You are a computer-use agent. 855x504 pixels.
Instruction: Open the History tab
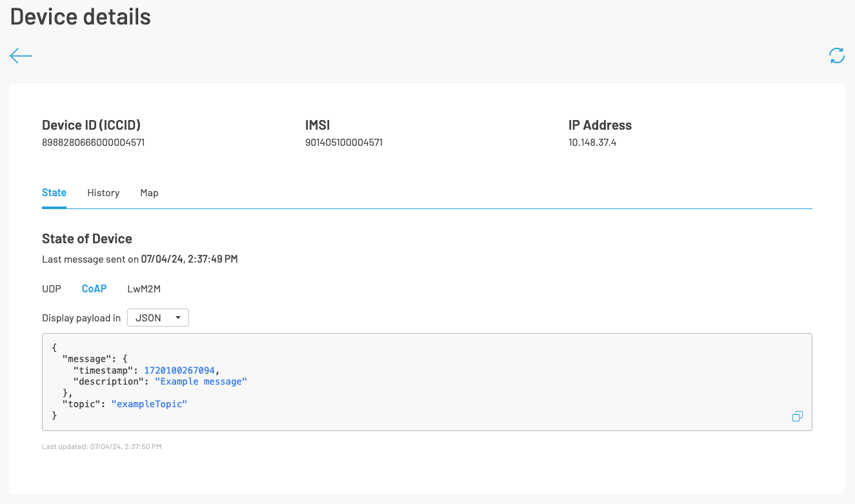tap(103, 193)
